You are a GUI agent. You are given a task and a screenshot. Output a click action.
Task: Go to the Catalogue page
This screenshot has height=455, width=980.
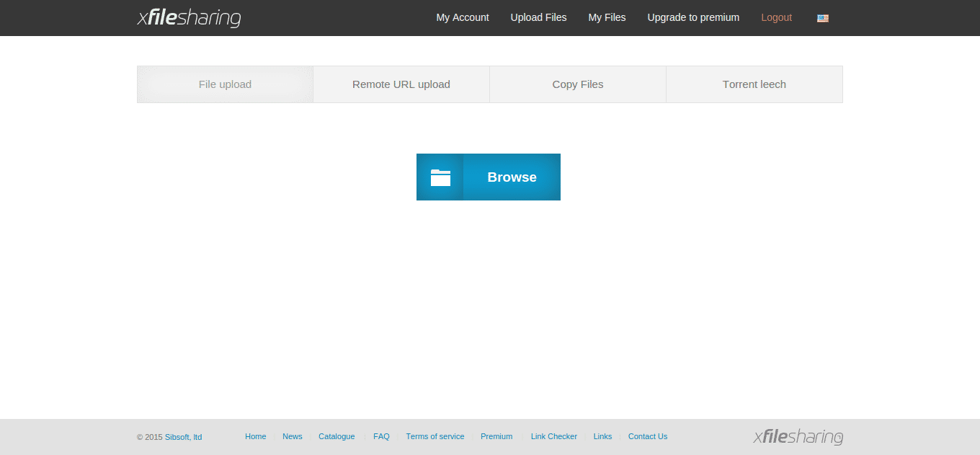point(337,436)
